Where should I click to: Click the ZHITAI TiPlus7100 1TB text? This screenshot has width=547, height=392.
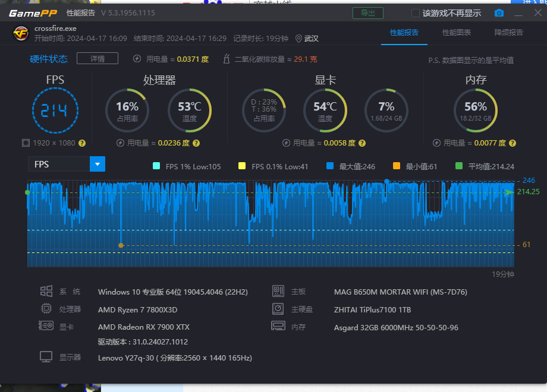(x=372, y=309)
